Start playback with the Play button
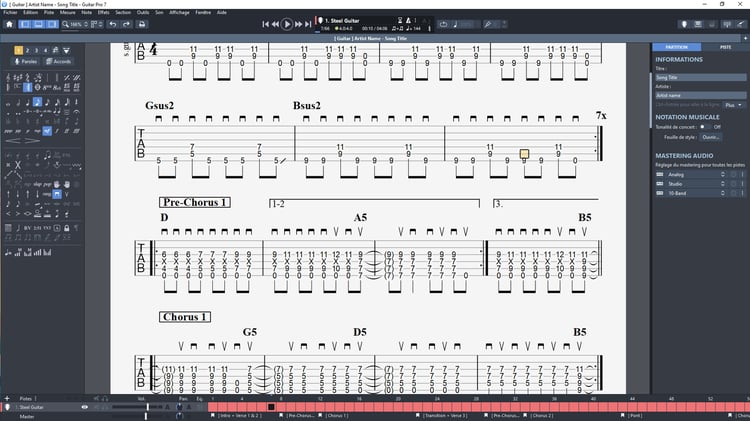The height and width of the screenshot is (421, 750). [x=287, y=24]
